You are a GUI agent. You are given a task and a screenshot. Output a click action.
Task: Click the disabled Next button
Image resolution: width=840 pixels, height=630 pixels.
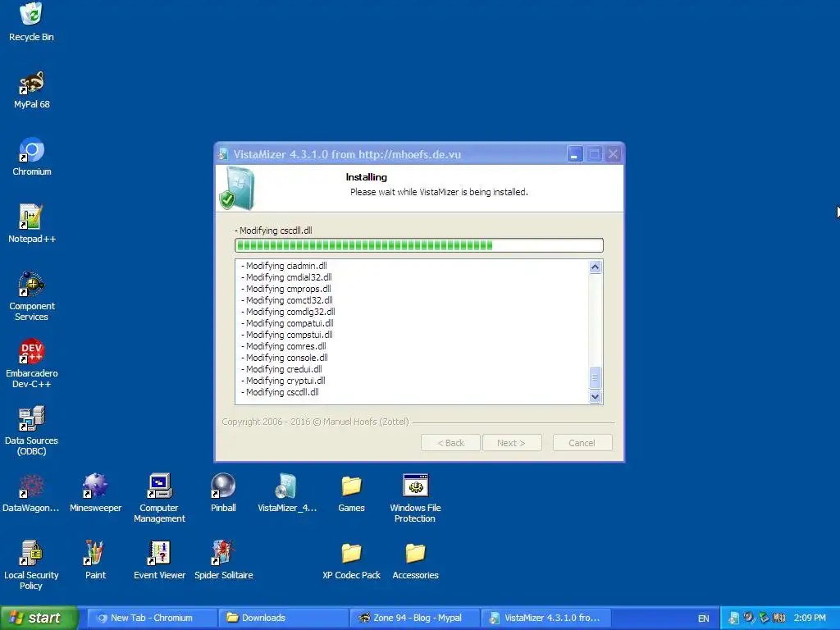pos(512,442)
